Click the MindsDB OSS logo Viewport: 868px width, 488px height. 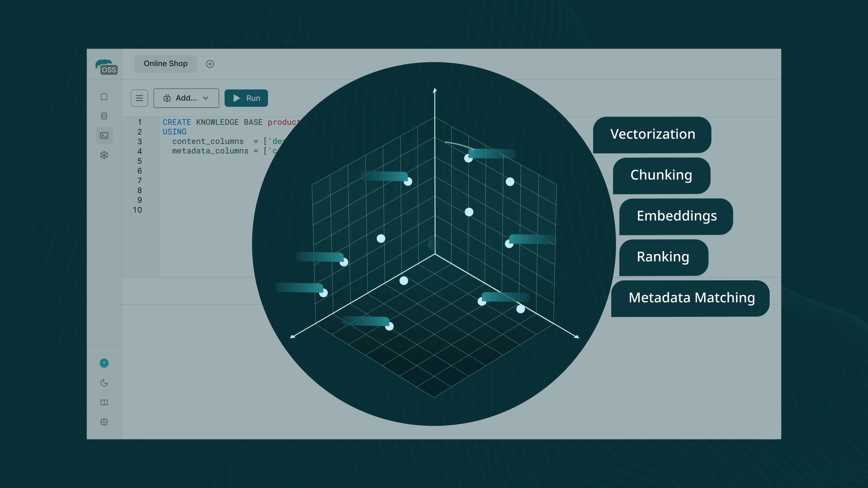click(106, 67)
